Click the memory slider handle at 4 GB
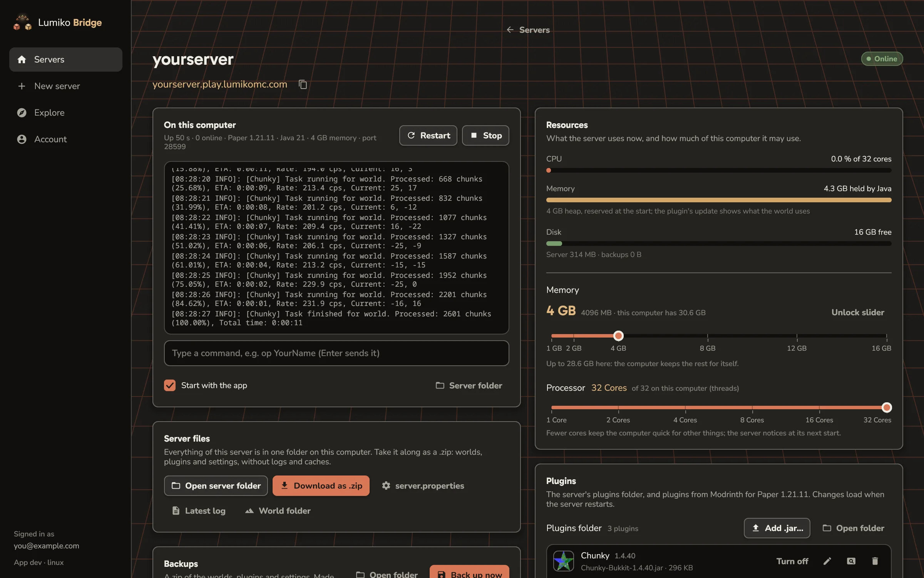 [x=618, y=336]
